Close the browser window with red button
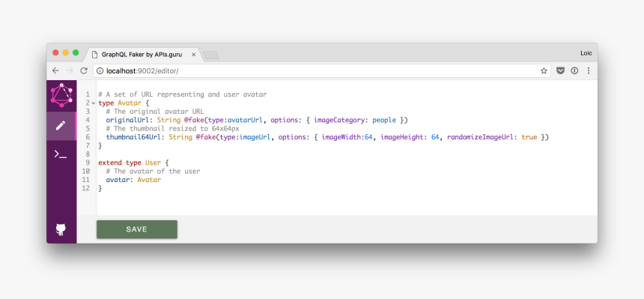Screen dimensions: 644x299 (x=55, y=52)
